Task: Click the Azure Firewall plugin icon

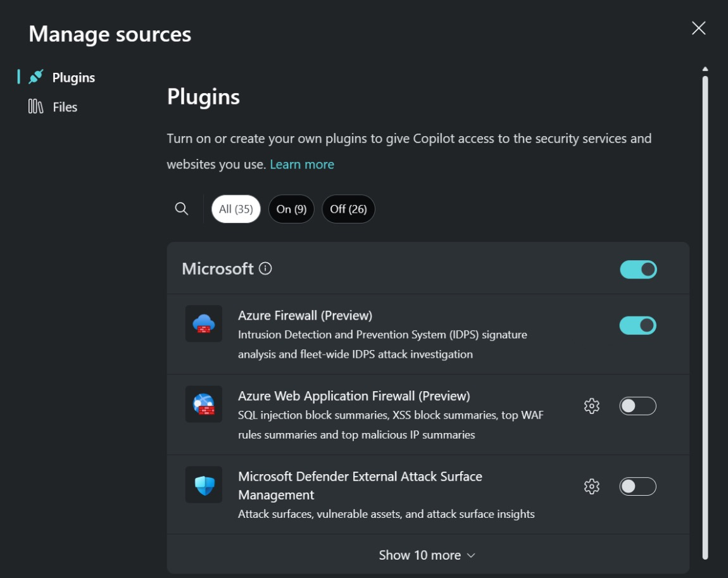Action: point(204,324)
